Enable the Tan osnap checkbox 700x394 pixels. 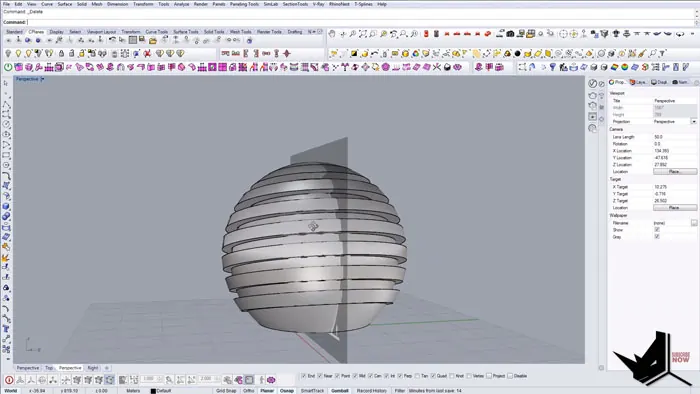[417, 376]
